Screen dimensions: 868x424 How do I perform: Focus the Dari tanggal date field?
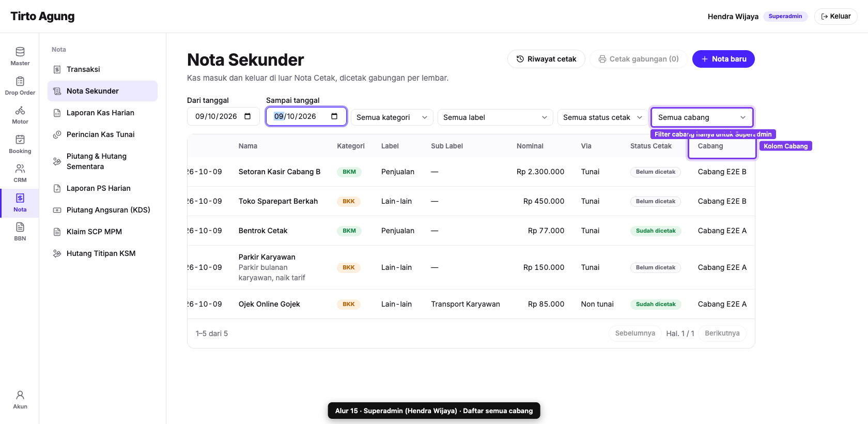223,116
